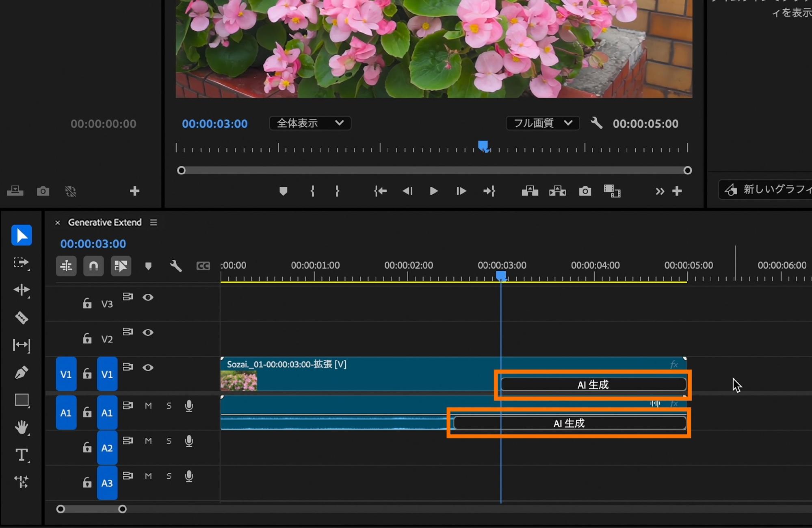Open the Generative Extend panel menu
The image size is (812, 528).
[153, 222]
